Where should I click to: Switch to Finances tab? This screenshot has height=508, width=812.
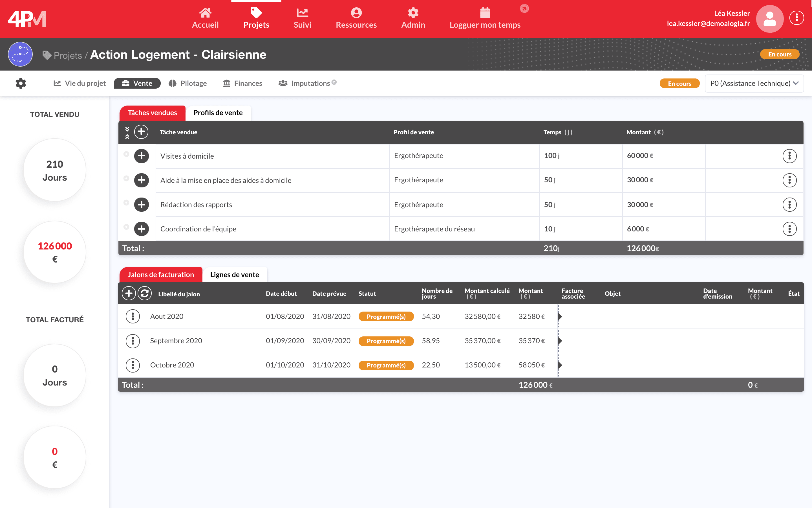(242, 83)
